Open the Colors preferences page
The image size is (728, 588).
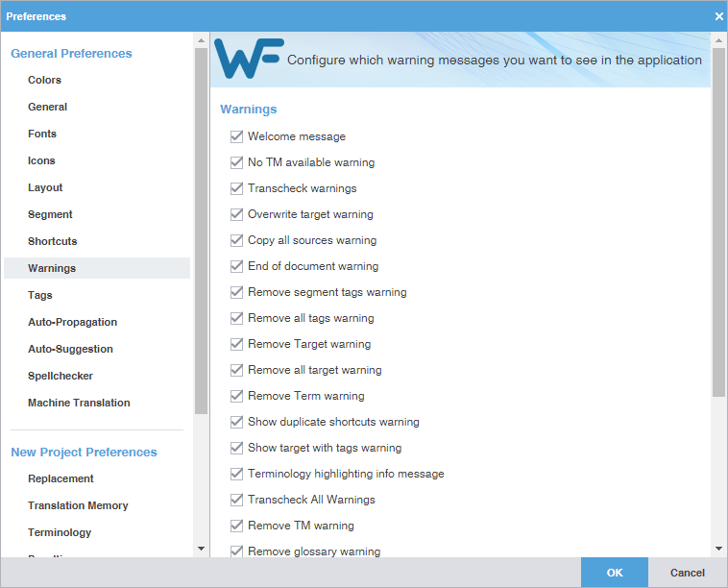44,80
